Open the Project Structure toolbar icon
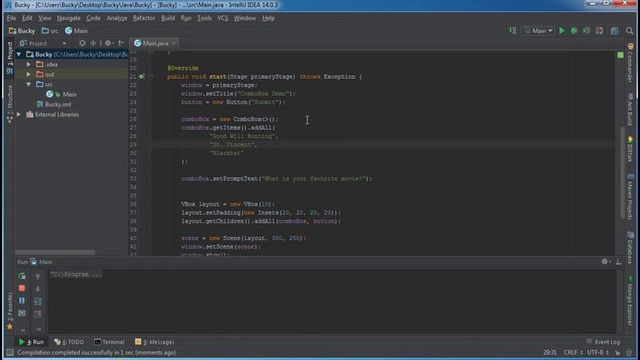The height and width of the screenshot is (360, 640). point(614,31)
